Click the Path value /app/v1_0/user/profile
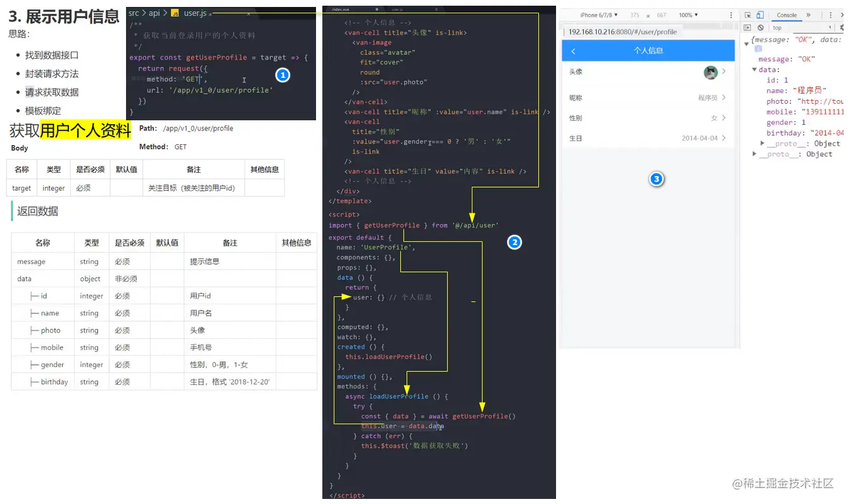This screenshot has height=504, width=848. pyautogui.click(x=198, y=129)
